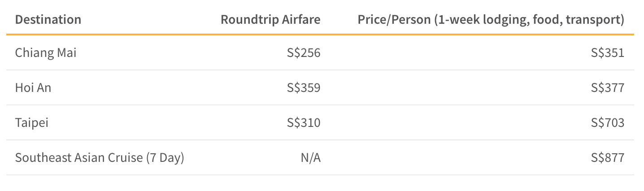Click the S$256 airfare for Chiang Mai

tap(304, 53)
